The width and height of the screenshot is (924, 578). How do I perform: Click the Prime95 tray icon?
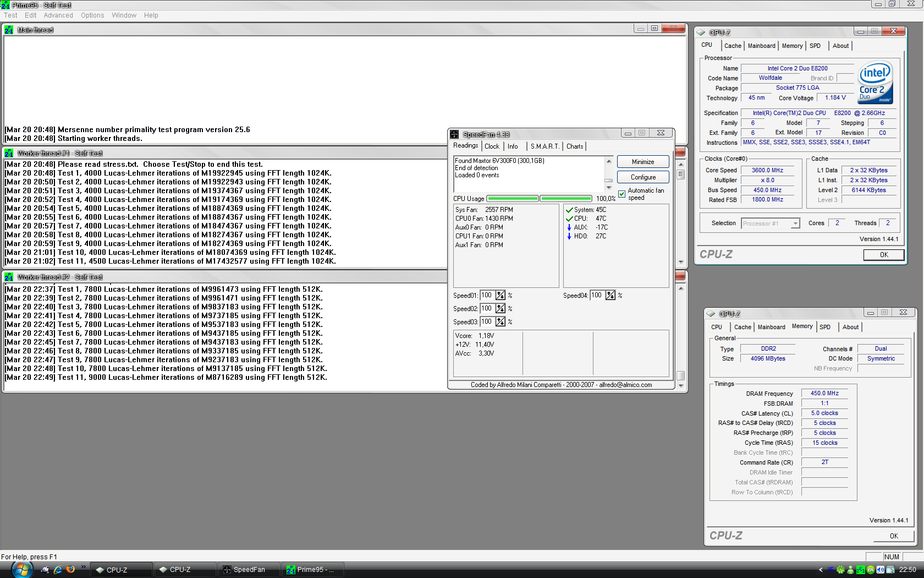(x=861, y=570)
